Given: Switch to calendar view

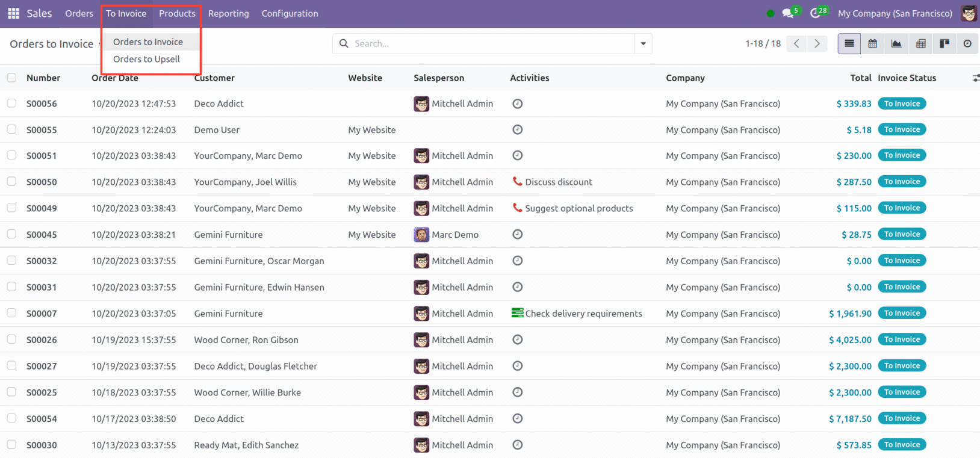Looking at the screenshot, I should point(872,44).
